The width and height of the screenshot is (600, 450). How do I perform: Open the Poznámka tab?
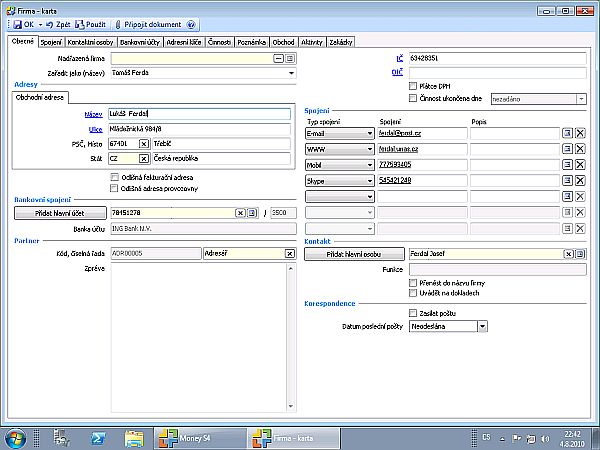pos(251,42)
